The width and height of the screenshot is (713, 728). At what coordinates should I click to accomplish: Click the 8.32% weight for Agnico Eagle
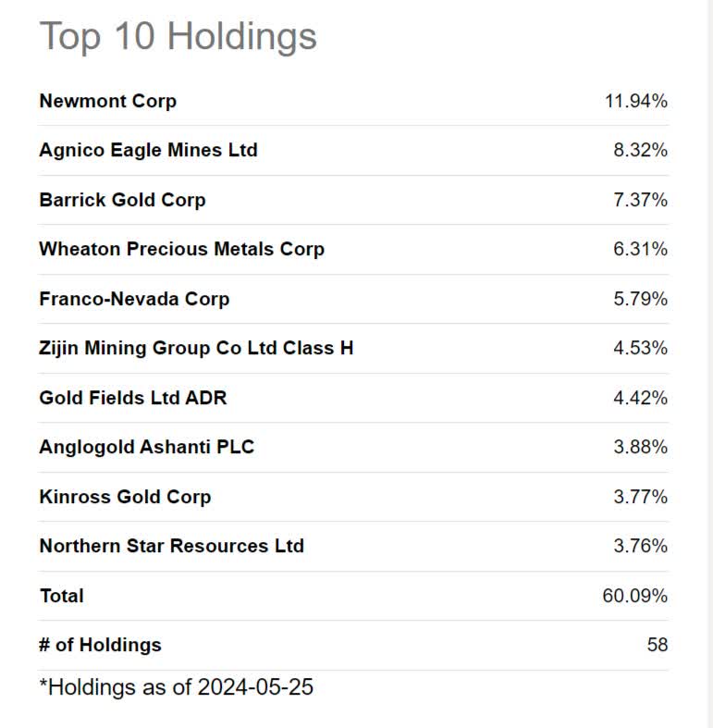(x=641, y=150)
